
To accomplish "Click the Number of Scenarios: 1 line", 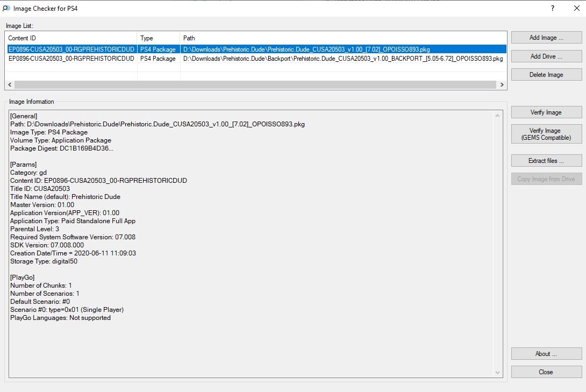I will pos(45,294).
